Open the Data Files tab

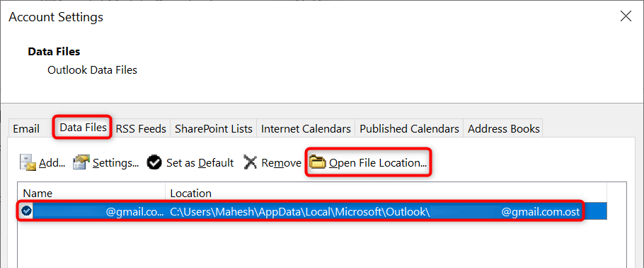[84, 128]
